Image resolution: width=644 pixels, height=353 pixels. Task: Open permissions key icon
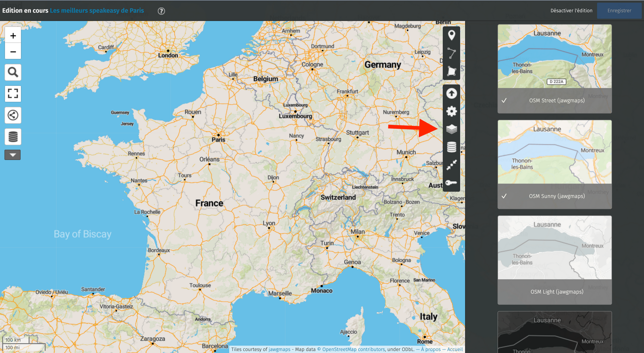coord(451,183)
